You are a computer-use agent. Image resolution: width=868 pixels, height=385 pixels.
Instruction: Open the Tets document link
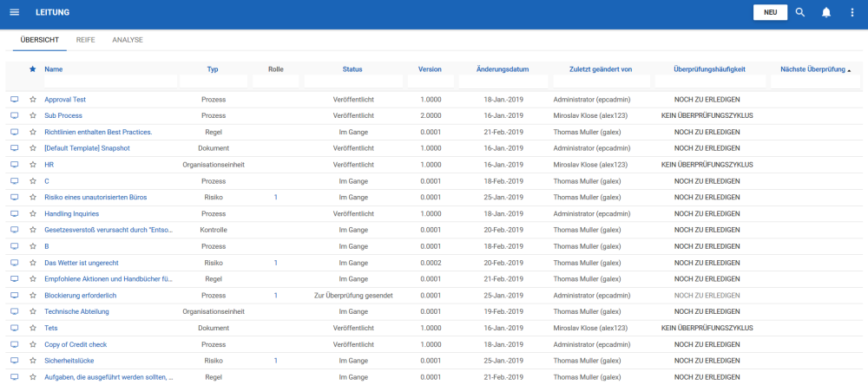click(x=51, y=328)
